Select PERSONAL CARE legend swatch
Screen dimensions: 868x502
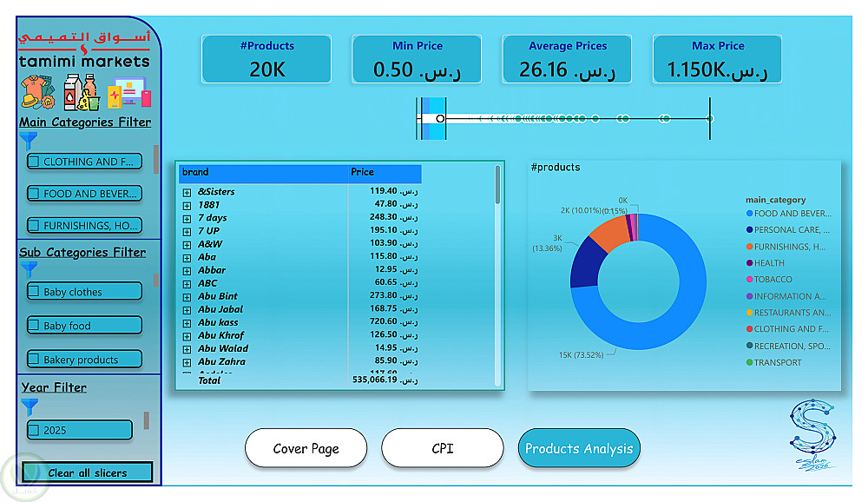[750, 229]
